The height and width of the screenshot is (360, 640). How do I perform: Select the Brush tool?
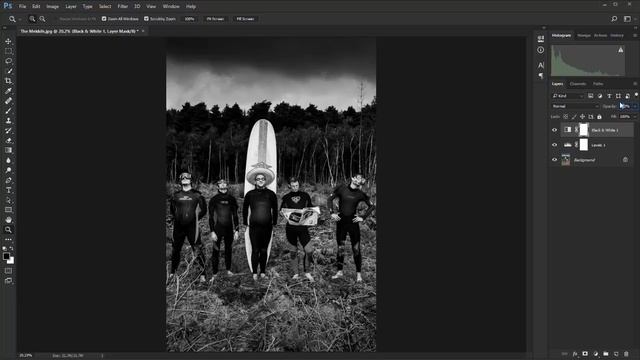click(x=8, y=111)
